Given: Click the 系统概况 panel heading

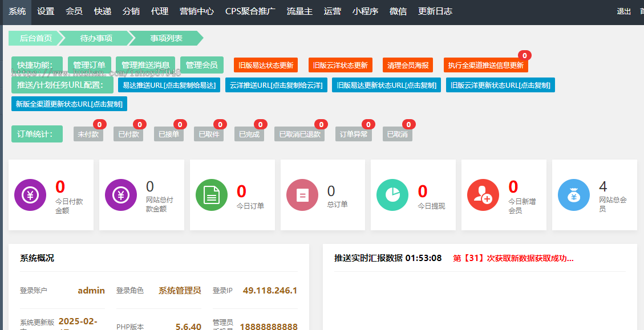Looking at the screenshot, I should tap(37, 258).
